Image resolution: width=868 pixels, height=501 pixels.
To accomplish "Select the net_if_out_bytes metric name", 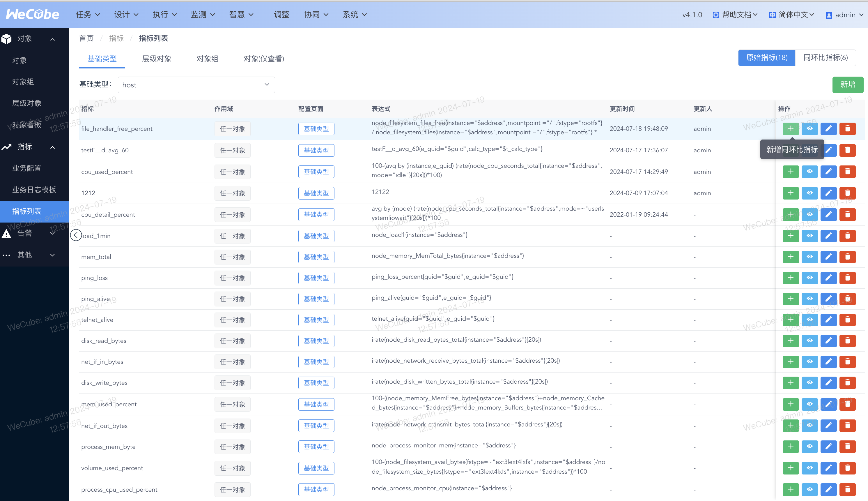I will tap(104, 426).
